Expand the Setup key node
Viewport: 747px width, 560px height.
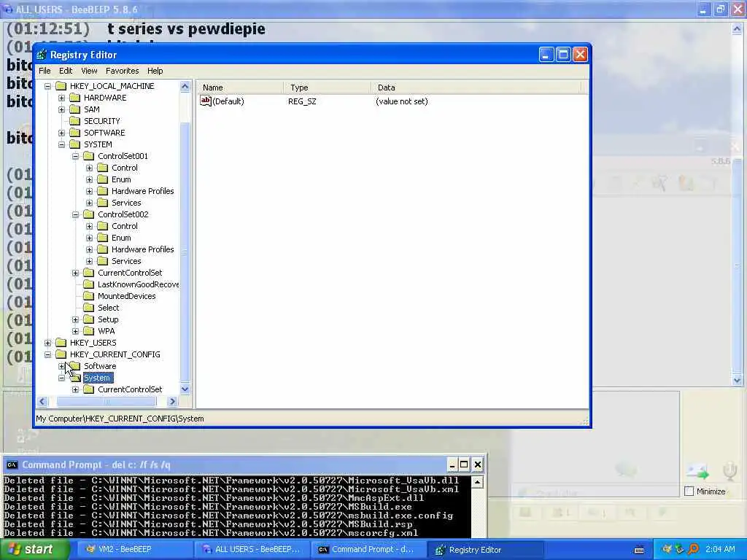point(75,319)
